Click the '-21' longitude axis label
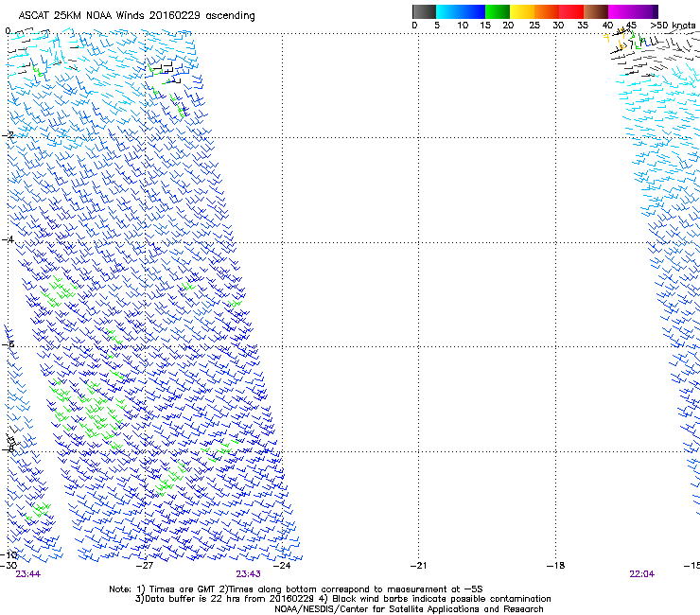This screenshot has width=700, height=615. click(x=418, y=566)
